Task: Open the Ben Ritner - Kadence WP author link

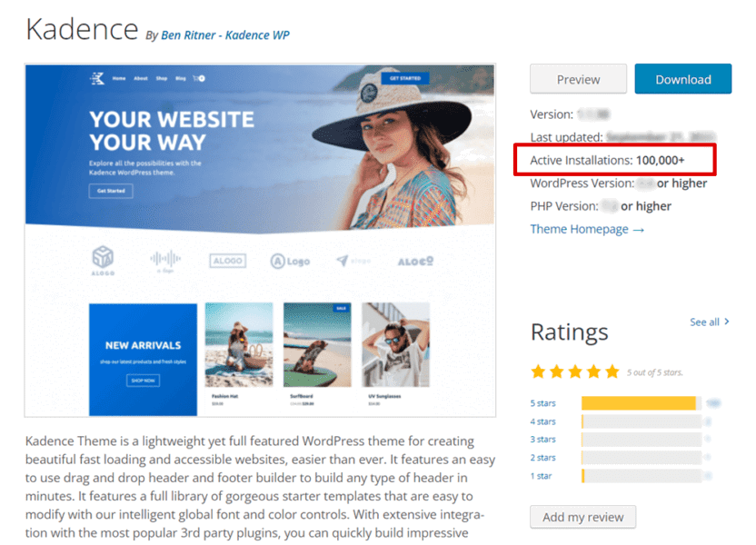Action: [225, 35]
